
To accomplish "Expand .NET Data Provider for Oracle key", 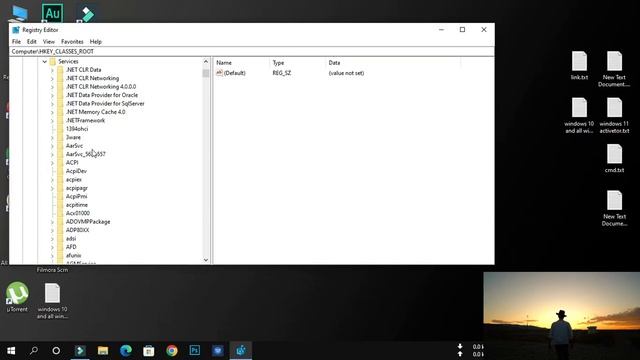I will click(52, 95).
